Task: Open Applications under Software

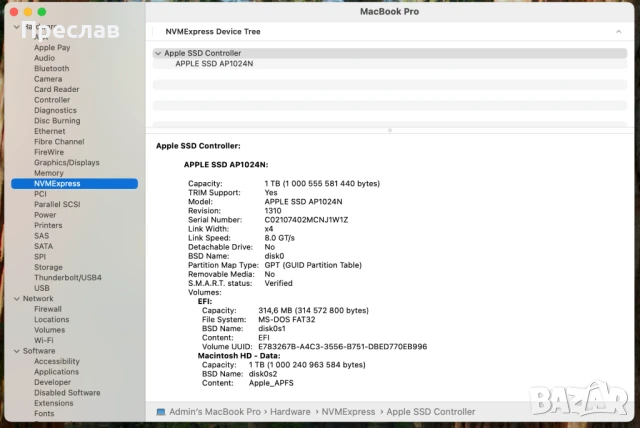Action: point(56,372)
